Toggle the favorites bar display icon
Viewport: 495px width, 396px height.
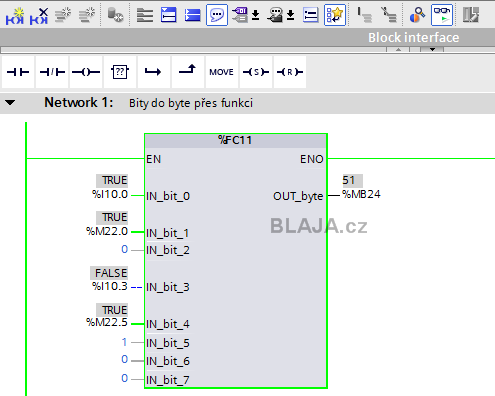click(335, 15)
